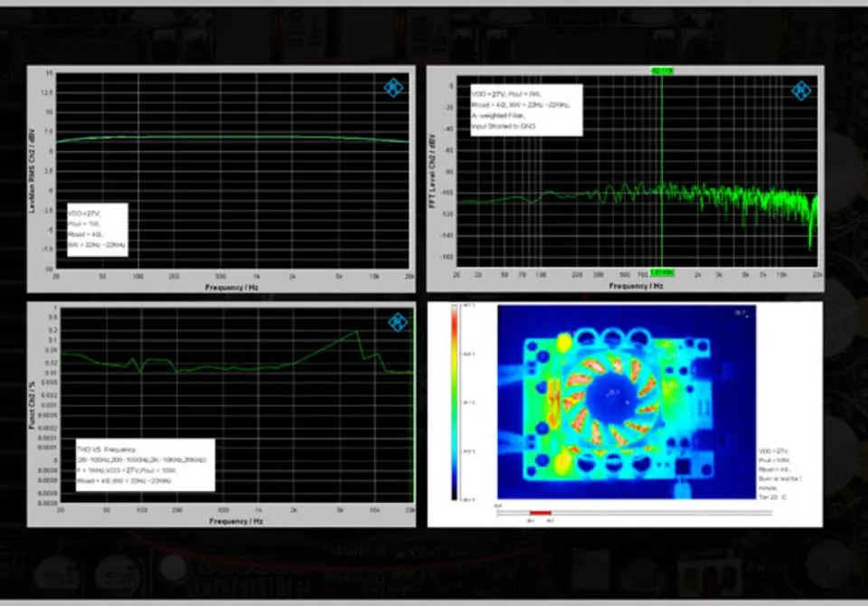Click 'Frequency / Hz' label under top-left graph
Screen dimensions: 868x606
click(x=232, y=288)
